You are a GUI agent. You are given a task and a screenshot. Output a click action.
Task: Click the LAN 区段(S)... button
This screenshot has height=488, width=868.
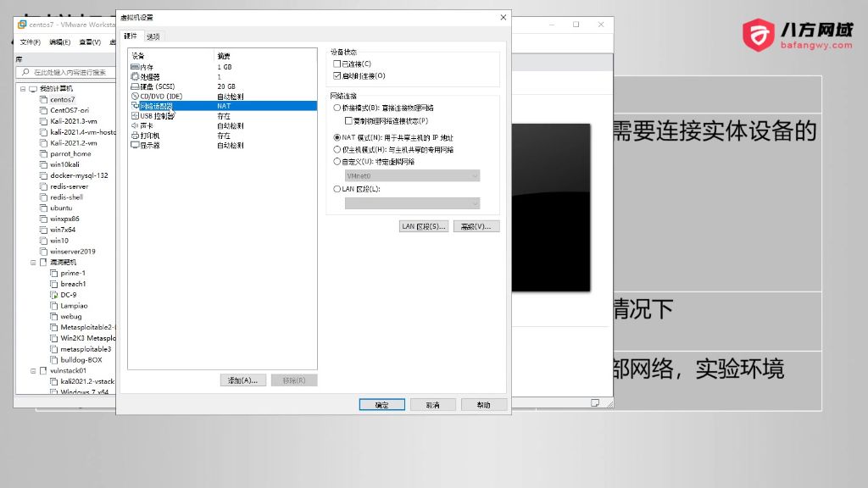point(424,226)
